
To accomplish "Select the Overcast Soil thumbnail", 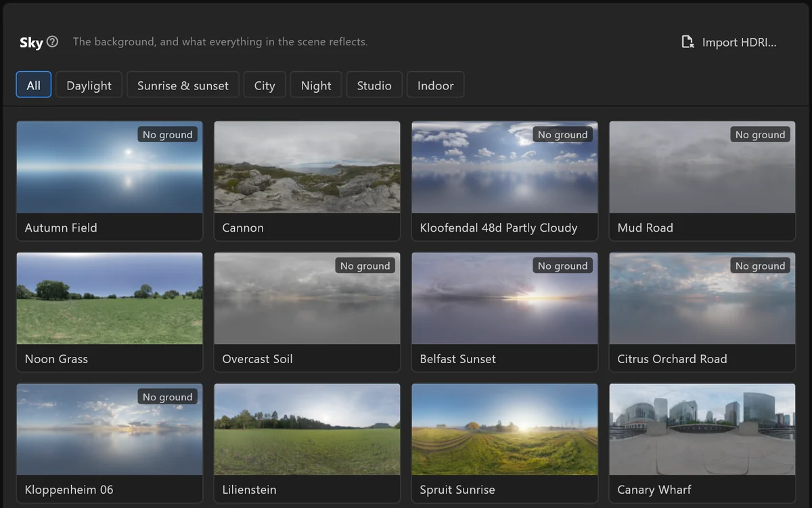I will (x=307, y=299).
